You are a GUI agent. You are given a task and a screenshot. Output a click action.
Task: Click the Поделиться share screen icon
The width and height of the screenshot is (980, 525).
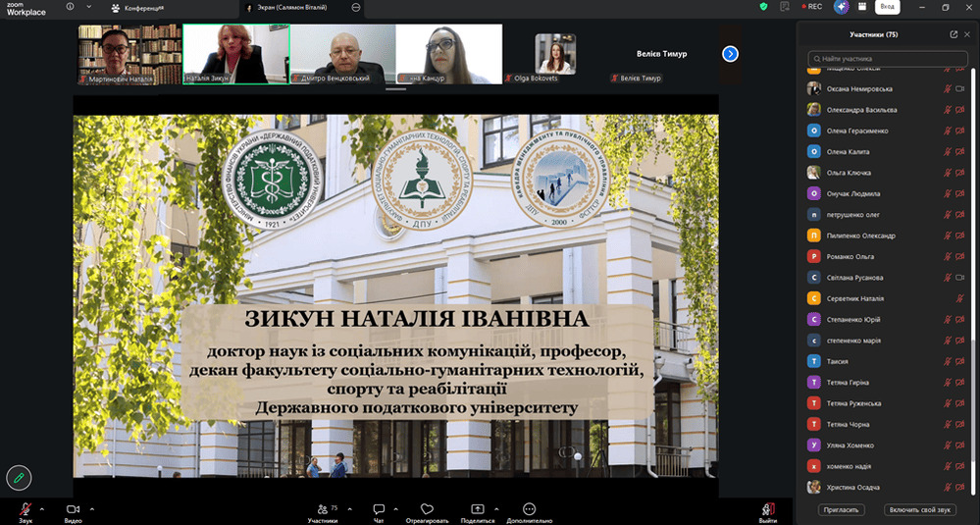pos(478,509)
